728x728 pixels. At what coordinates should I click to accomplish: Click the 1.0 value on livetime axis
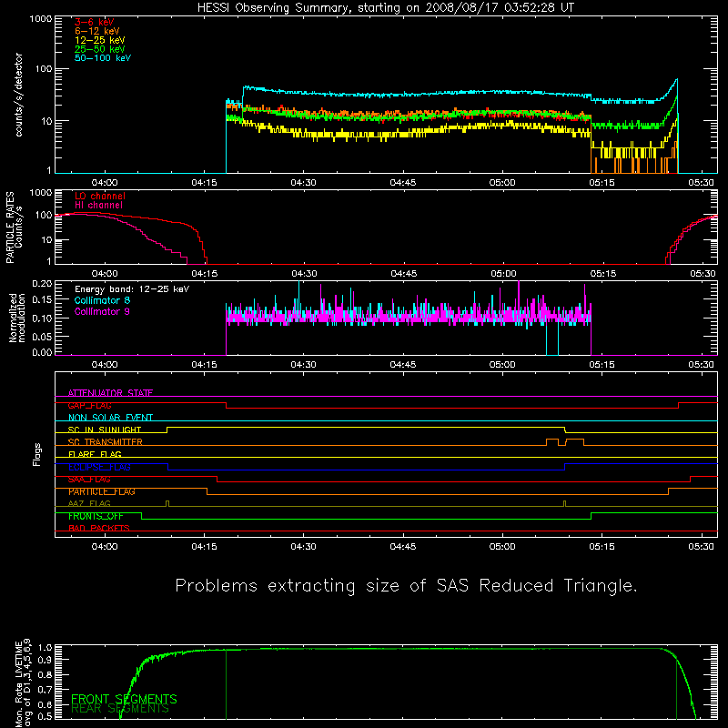(45, 648)
